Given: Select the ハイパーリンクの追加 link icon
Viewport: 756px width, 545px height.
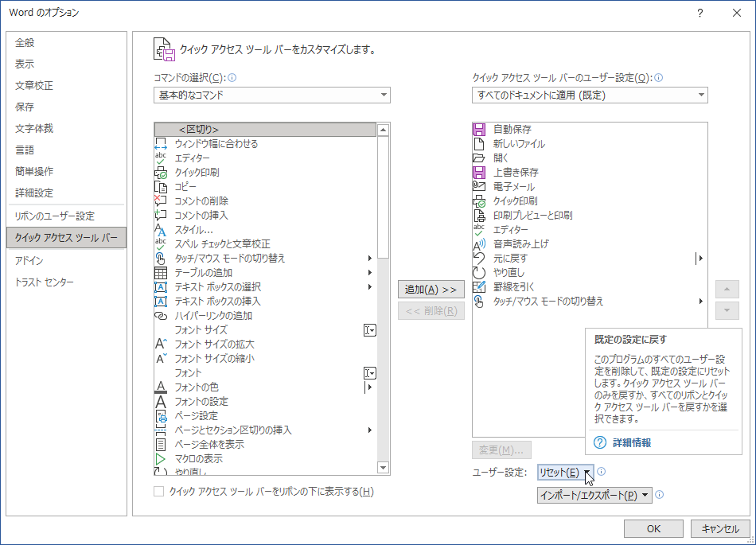Looking at the screenshot, I should click(x=161, y=316).
